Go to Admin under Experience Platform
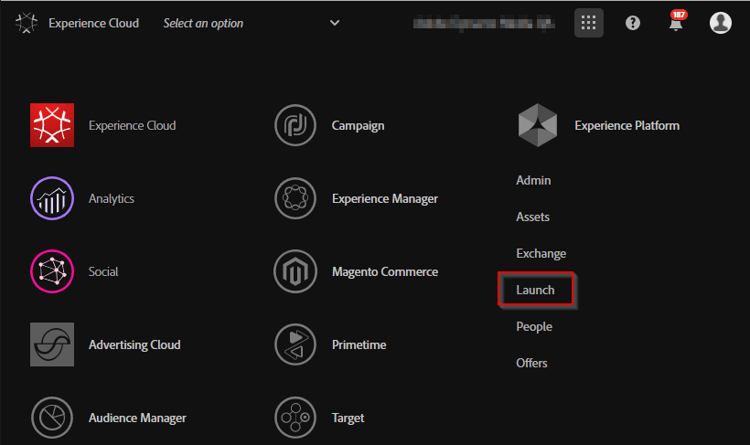750x445 pixels. [x=533, y=180]
